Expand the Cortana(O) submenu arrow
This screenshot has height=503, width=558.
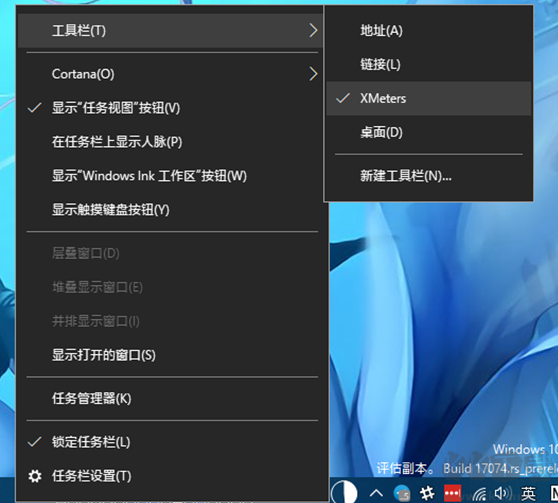tap(313, 74)
